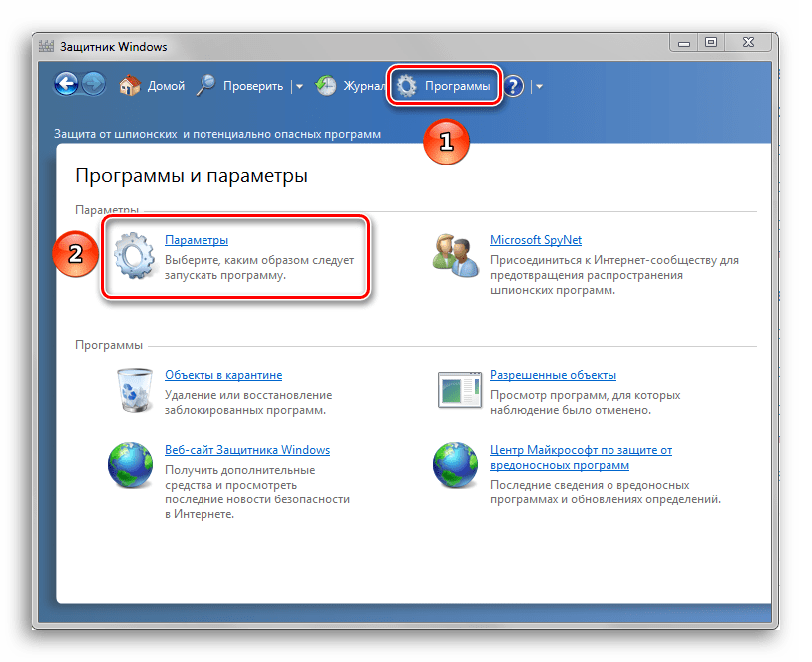Click the magnifying glass scan icon
Image resolution: width=812 pixels, height=662 pixels.
(205, 86)
